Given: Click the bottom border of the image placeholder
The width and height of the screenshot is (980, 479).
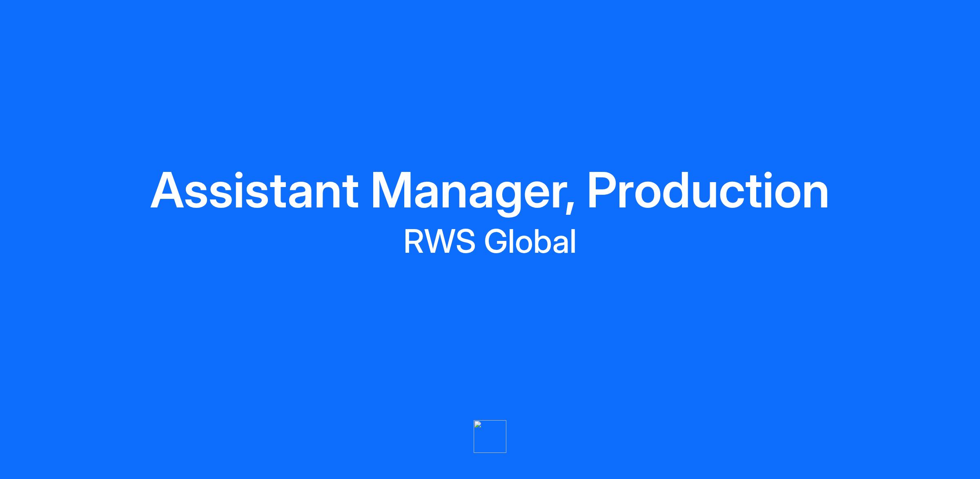Looking at the screenshot, I should (x=490, y=452).
